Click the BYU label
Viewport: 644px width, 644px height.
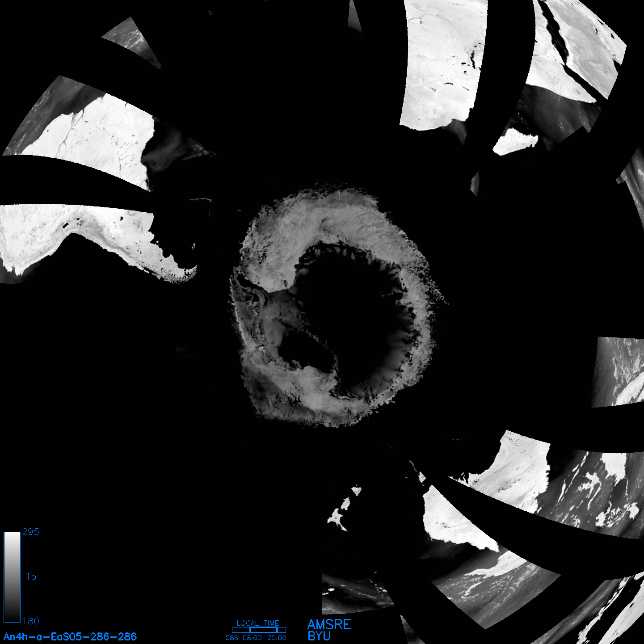pos(319,636)
